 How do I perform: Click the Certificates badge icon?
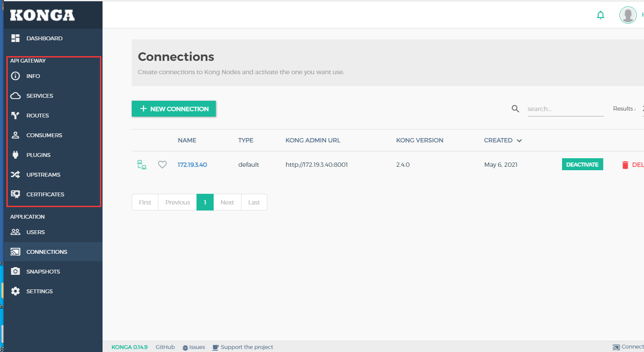[x=15, y=194]
